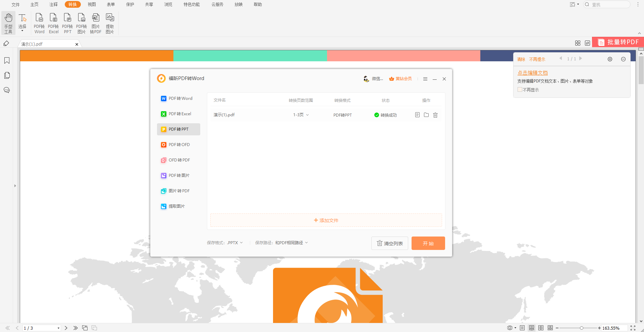Select the hand tool
The height and width of the screenshot is (332, 644).
[x=8, y=23]
